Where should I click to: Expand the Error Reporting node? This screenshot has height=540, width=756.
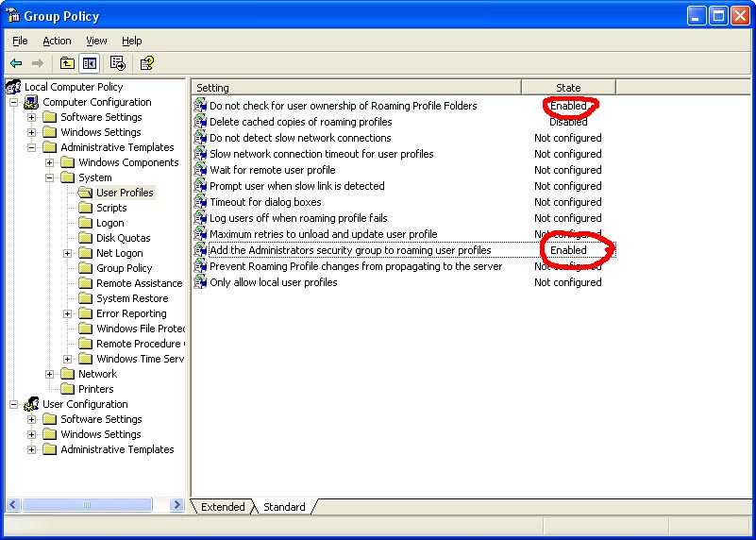[x=68, y=313]
